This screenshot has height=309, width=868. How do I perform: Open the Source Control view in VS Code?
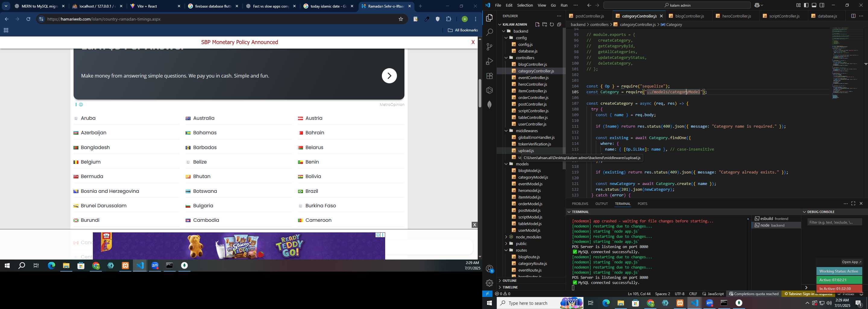[489, 47]
